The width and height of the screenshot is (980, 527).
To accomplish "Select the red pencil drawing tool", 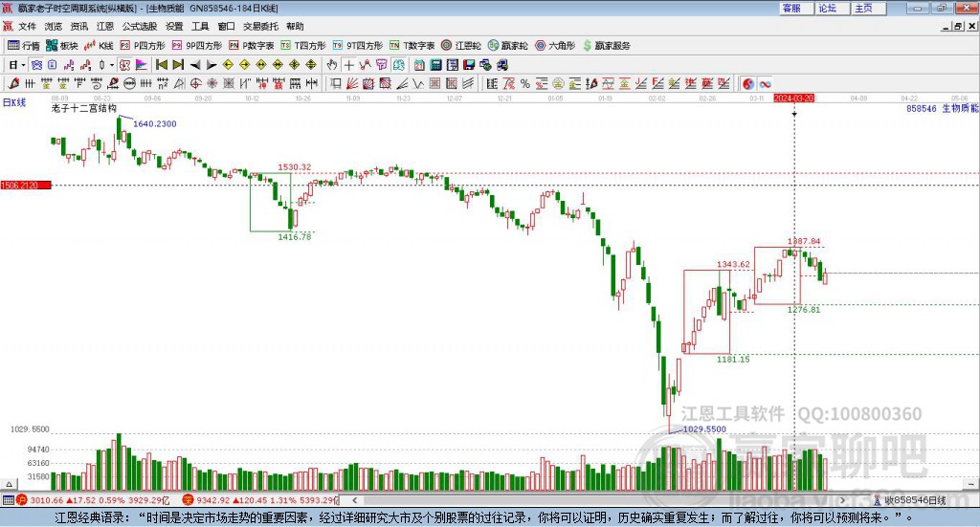I will pyautogui.click(x=13, y=83).
